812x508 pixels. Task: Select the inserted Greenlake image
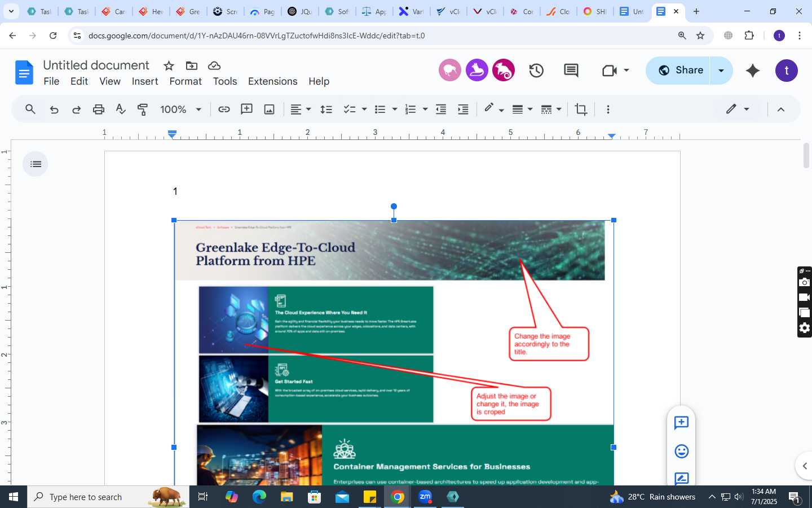394,353
